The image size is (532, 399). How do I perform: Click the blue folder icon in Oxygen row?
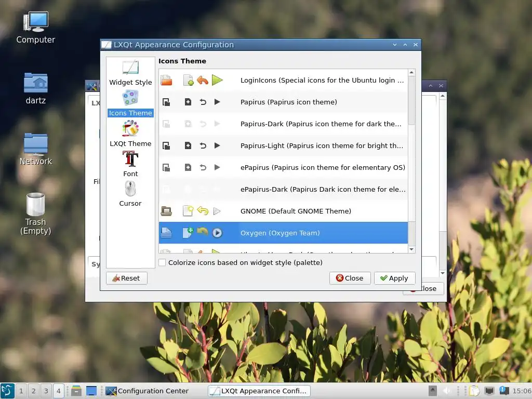coord(166,233)
